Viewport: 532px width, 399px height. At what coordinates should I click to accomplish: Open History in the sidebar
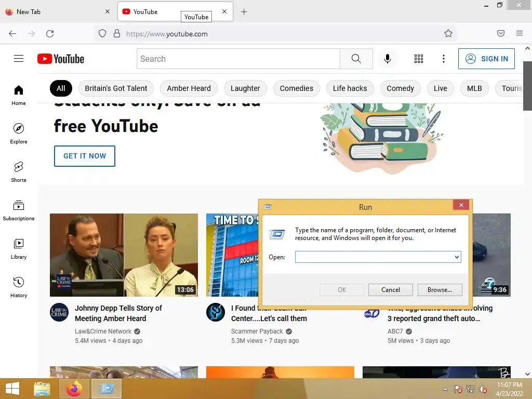tap(19, 287)
